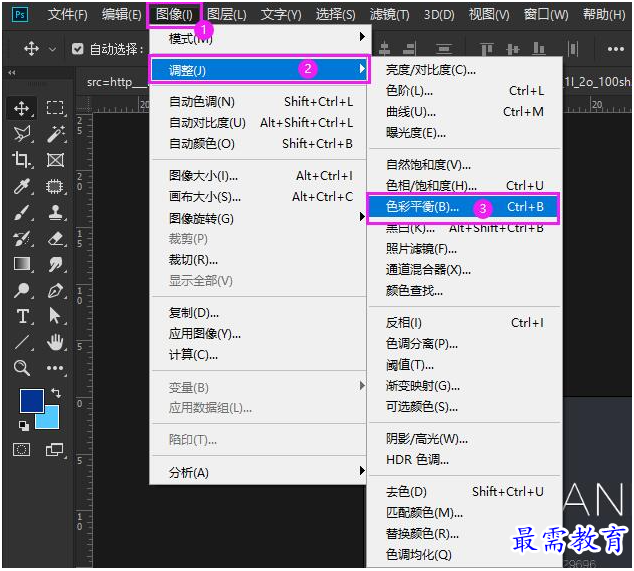Choose 去色(D) Desaturate command
This screenshot has width=634, height=571.
[465, 492]
